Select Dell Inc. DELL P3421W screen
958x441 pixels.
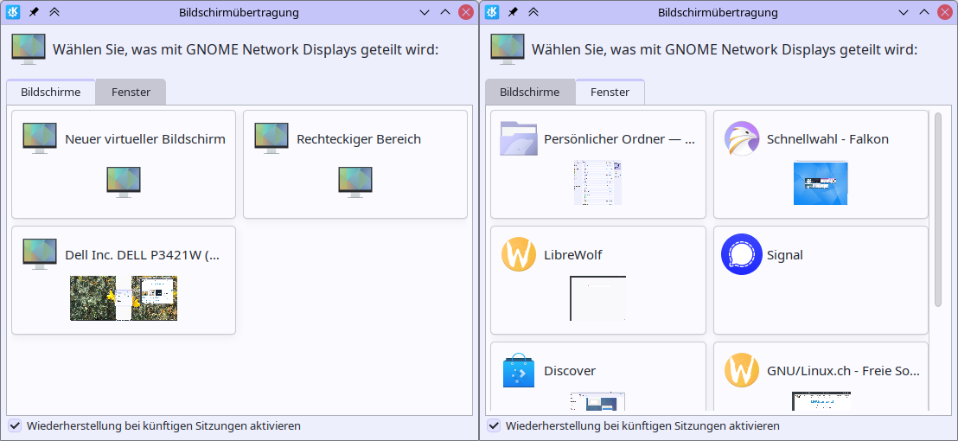point(123,280)
